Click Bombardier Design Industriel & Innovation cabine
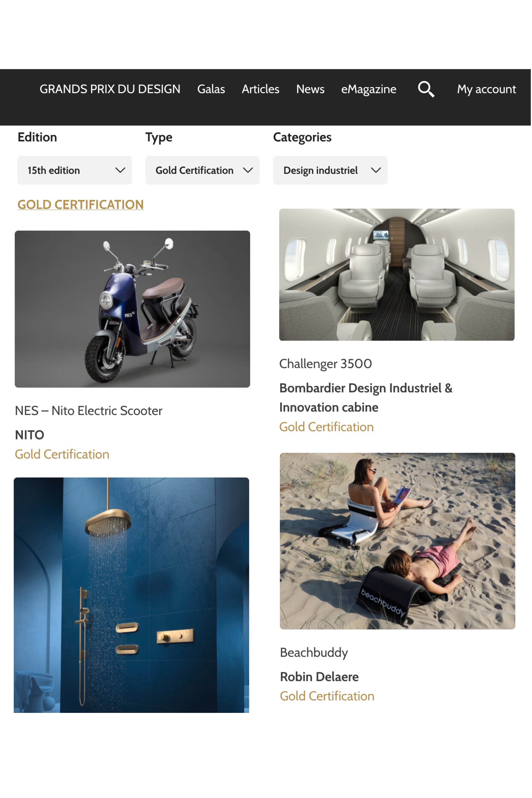The width and height of the screenshot is (532, 798). coord(366,398)
